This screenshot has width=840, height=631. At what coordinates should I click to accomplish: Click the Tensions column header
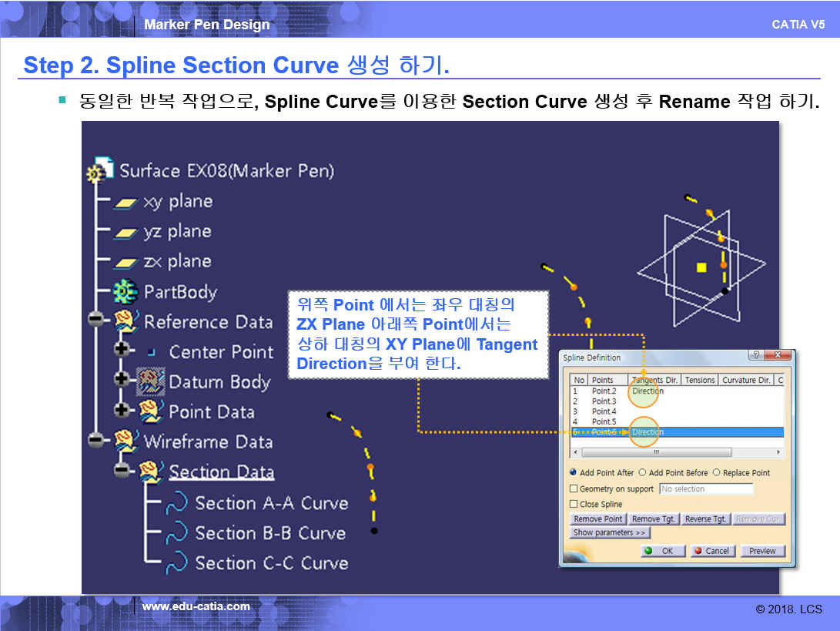pos(699,380)
